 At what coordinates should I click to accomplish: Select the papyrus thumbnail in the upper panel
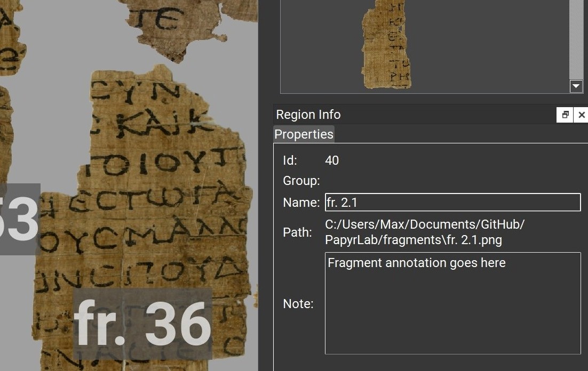click(x=386, y=44)
